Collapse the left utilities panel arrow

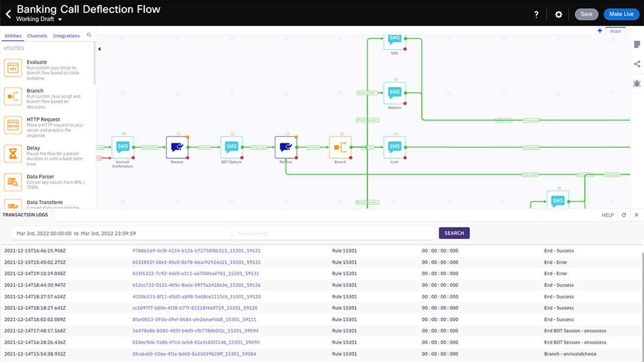pyautogui.click(x=100, y=49)
